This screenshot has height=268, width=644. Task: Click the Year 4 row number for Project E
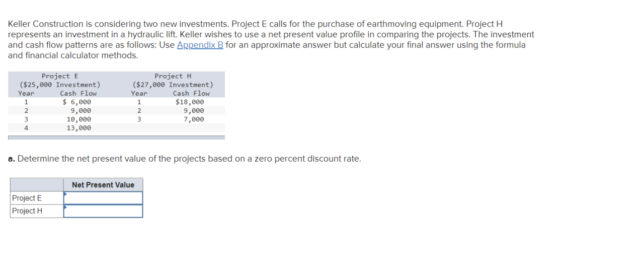(x=26, y=128)
